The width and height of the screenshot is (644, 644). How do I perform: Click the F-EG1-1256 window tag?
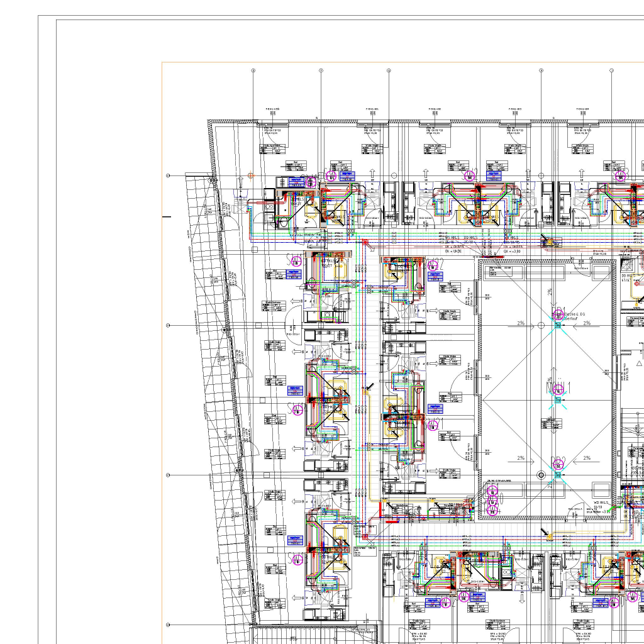272,109
